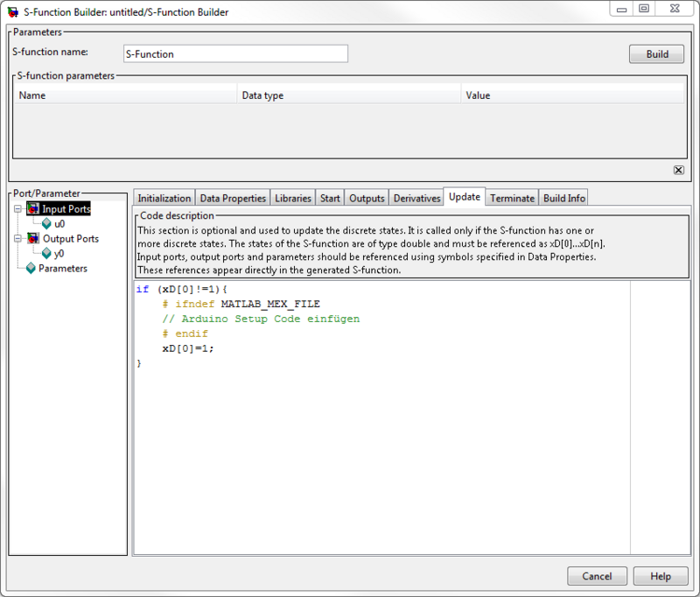
Task: Click the Output Ports tree icon
Action: pyautogui.click(x=33, y=238)
